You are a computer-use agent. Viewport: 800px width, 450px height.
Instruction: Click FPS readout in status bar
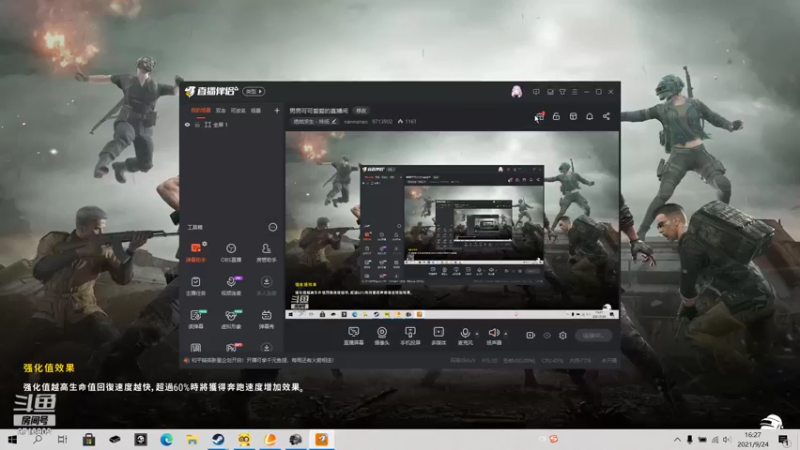(x=489, y=360)
